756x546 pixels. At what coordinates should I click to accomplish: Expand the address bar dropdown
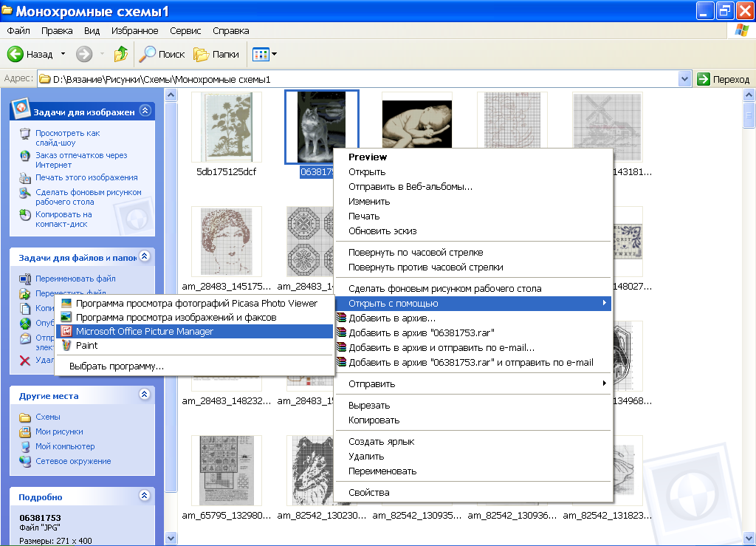pyautogui.click(x=684, y=78)
